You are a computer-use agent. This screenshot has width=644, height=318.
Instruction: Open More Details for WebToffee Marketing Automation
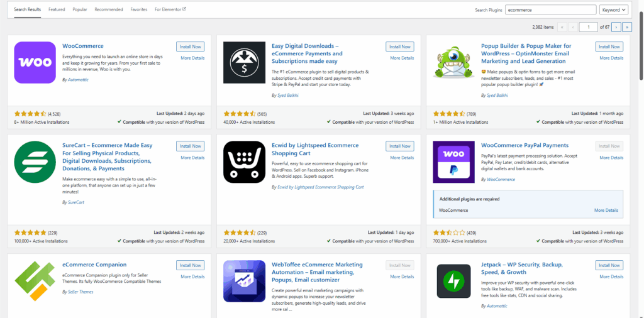coord(402,277)
